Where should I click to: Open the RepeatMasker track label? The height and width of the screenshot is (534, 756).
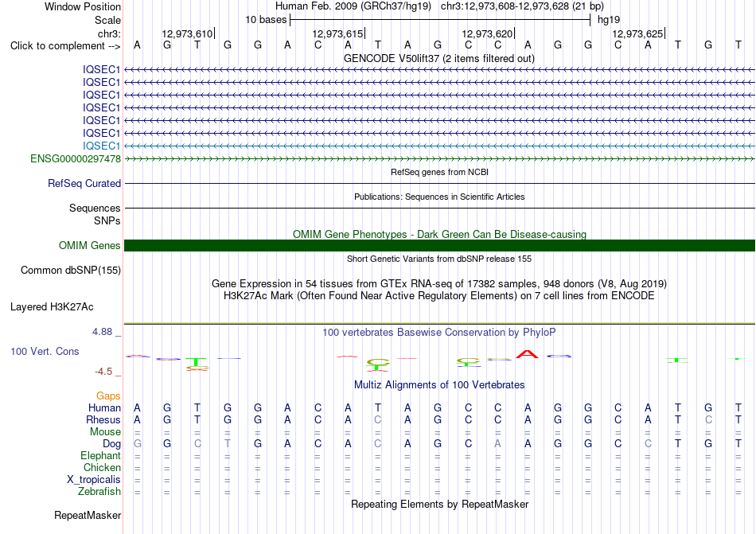(88, 515)
